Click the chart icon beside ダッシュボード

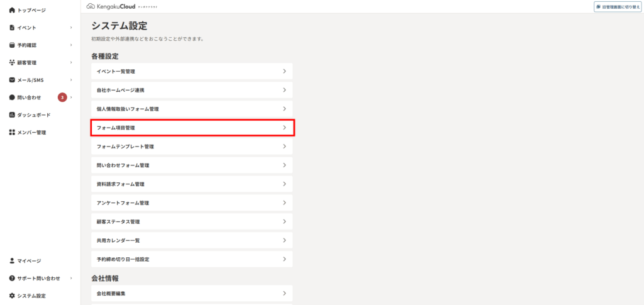[12, 115]
